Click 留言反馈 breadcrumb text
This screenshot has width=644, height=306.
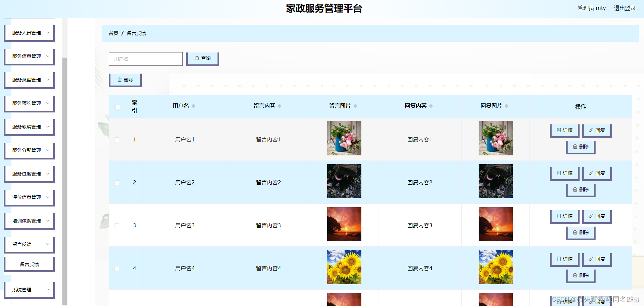[136, 33]
